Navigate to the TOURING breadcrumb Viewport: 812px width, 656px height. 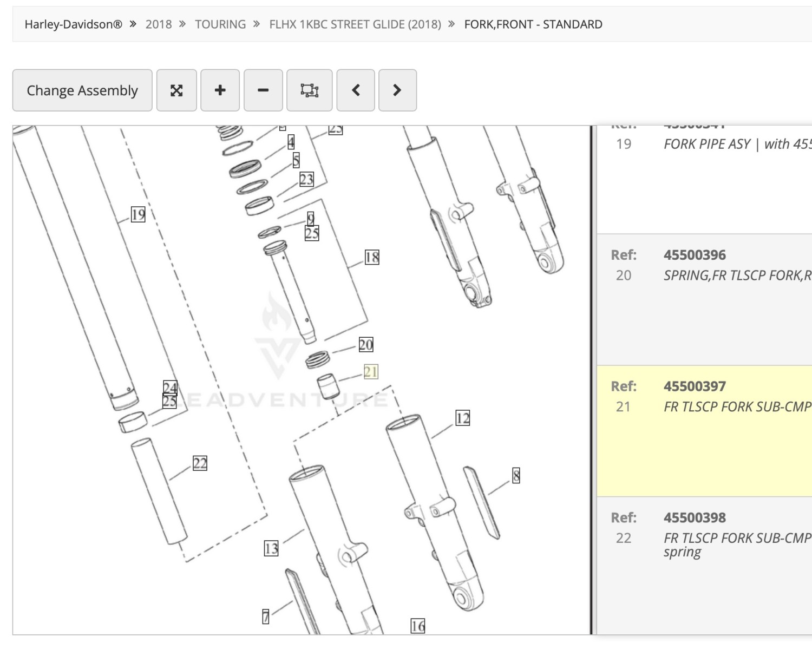pyautogui.click(x=220, y=24)
